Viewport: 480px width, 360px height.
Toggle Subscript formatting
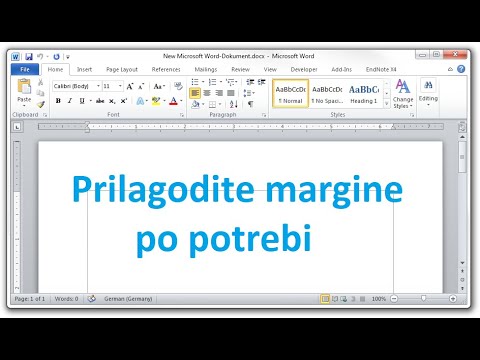coord(112,101)
